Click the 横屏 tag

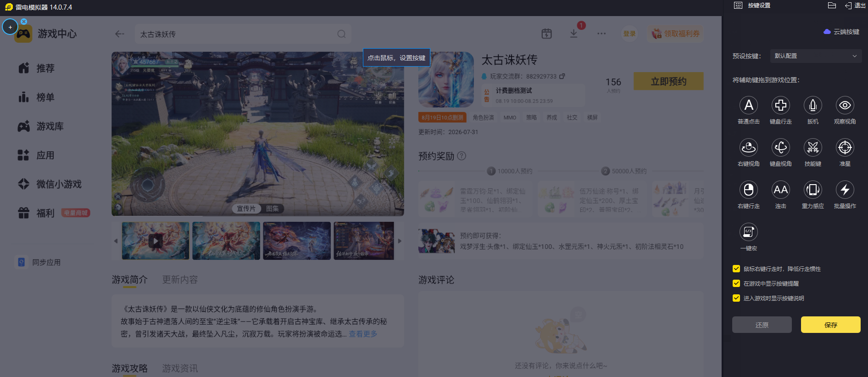pos(592,118)
